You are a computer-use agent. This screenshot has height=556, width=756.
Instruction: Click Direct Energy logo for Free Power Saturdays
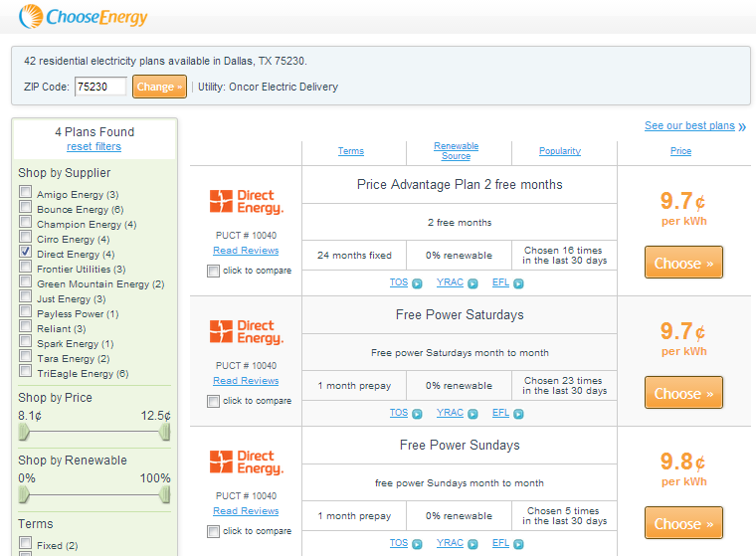tap(246, 332)
